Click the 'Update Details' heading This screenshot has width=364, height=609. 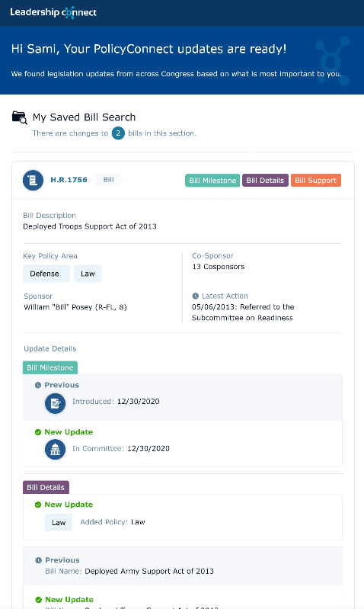50,348
